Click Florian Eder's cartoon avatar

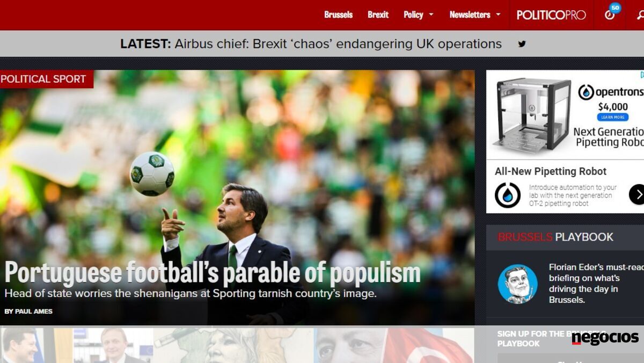[517, 284]
